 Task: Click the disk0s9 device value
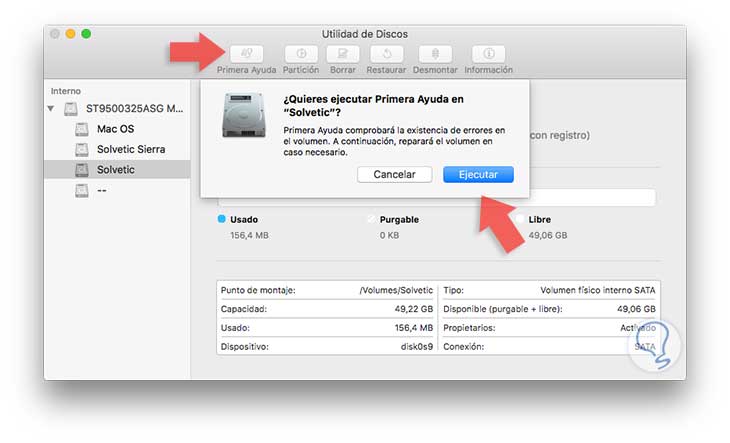pyautogui.click(x=417, y=347)
